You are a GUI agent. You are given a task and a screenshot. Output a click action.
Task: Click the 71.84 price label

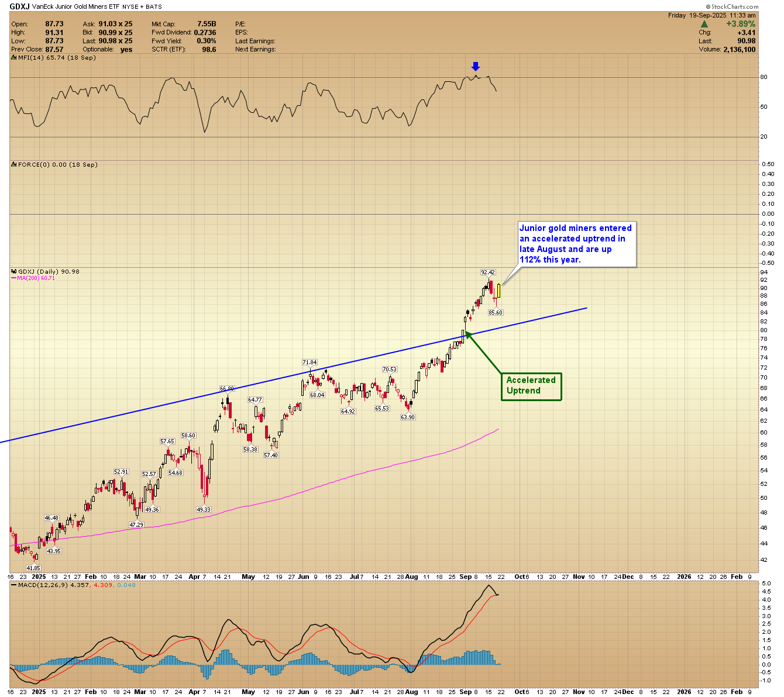(310, 363)
